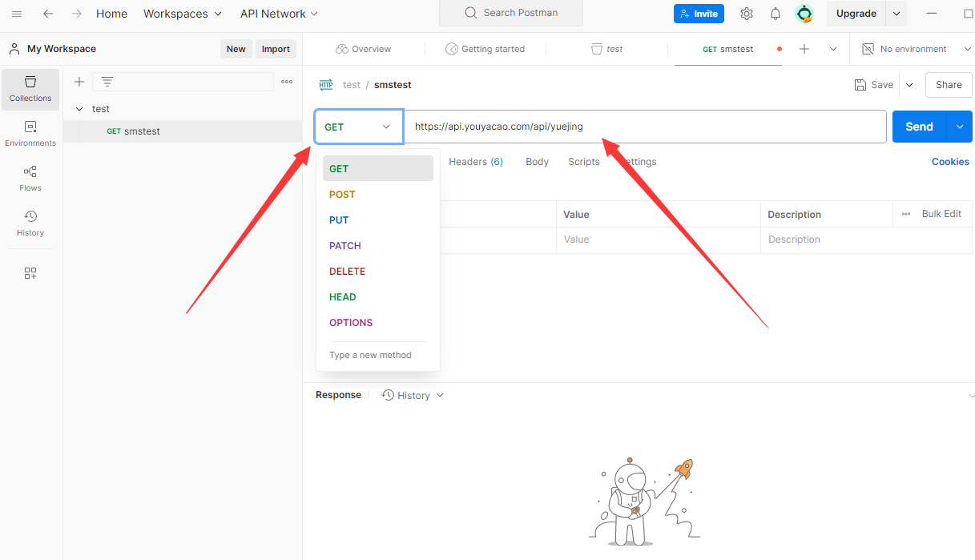
Task: Select DELETE from the method list
Action: pos(378,272)
